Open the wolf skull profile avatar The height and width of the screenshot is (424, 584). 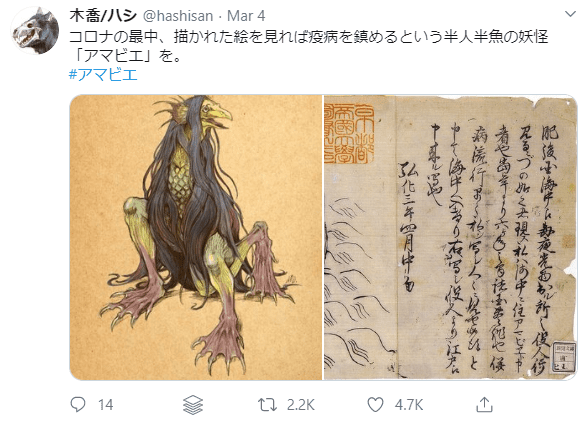point(35,31)
